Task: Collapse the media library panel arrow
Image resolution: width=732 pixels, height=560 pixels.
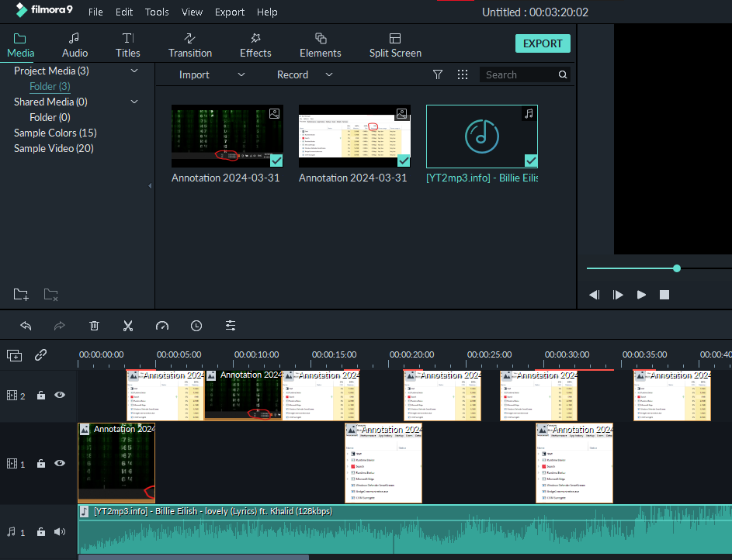Action: 150,185
